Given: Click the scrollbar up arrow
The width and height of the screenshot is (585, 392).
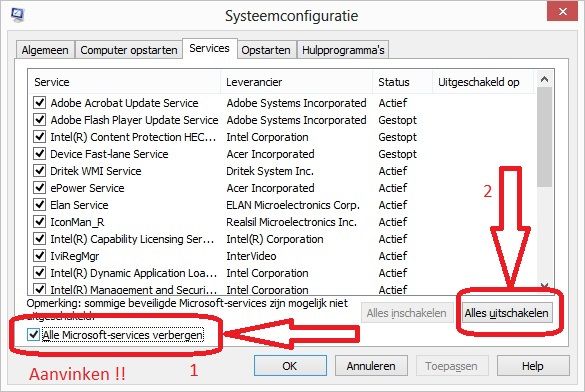Looking at the screenshot, I should pyautogui.click(x=544, y=79).
